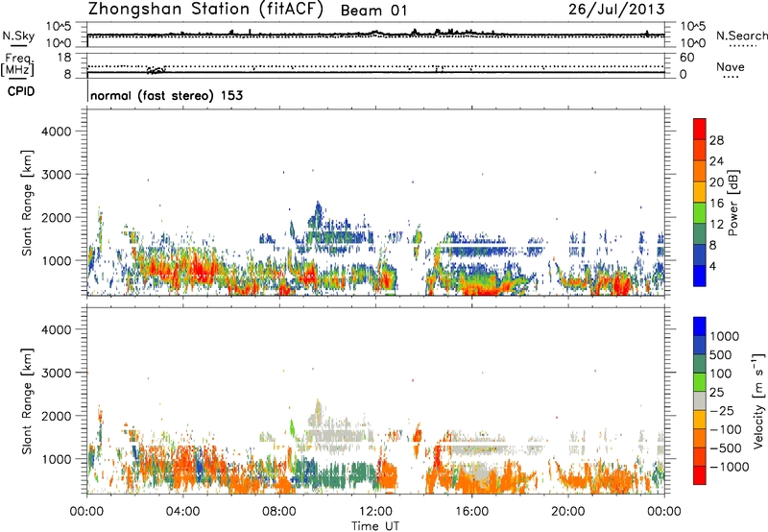This screenshot has width=768, height=532.
Task: Click the gray segment of velocity colorbar
Action: [x=700, y=401]
